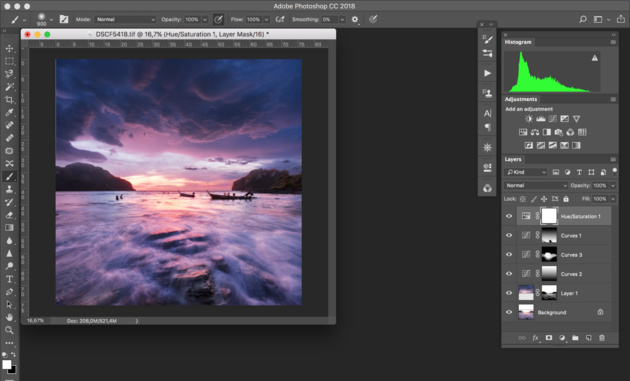Viewport: 630px width, 381px height.
Task: Select the Crop tool
Action: 9,100
